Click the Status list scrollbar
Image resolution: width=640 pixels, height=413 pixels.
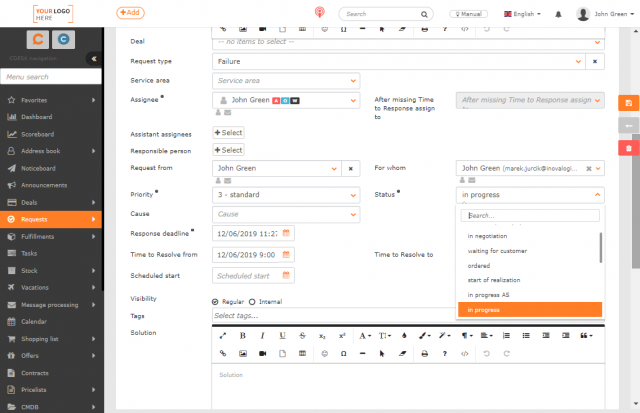click(x=601, y=248)
